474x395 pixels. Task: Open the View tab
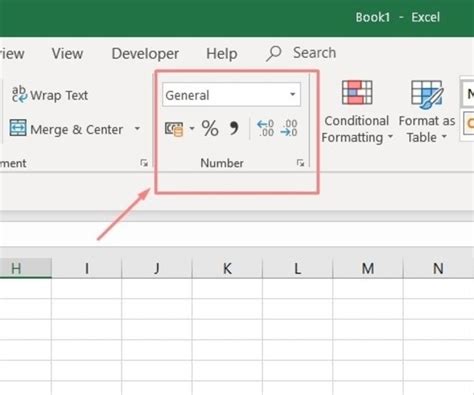tap(67, 53)
